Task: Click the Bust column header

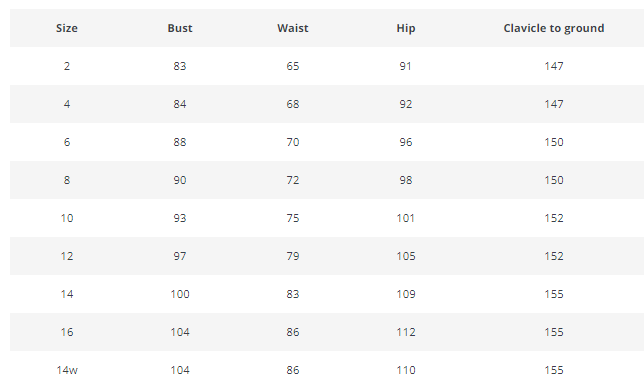Action: tap(179, 28)
